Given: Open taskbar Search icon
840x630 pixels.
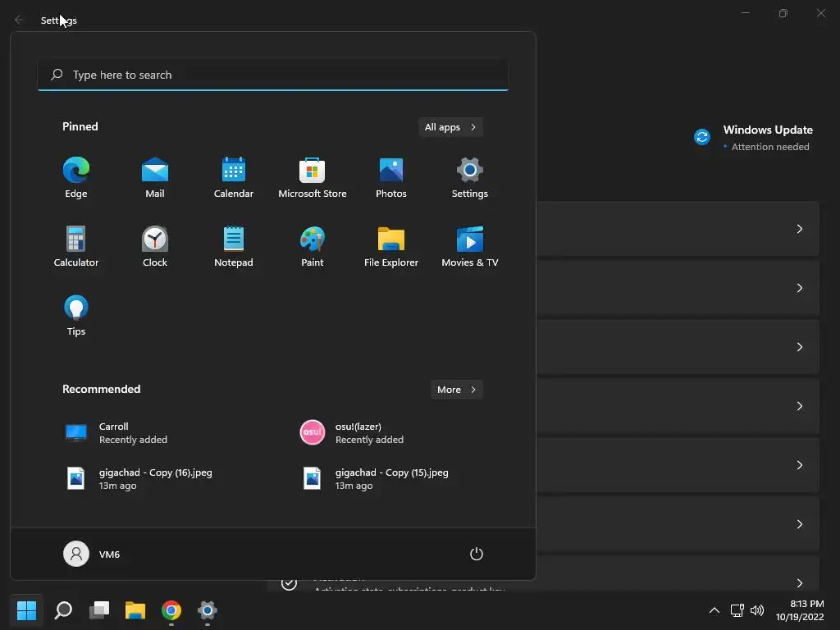Looking at the screenshot, I should 63,609.
